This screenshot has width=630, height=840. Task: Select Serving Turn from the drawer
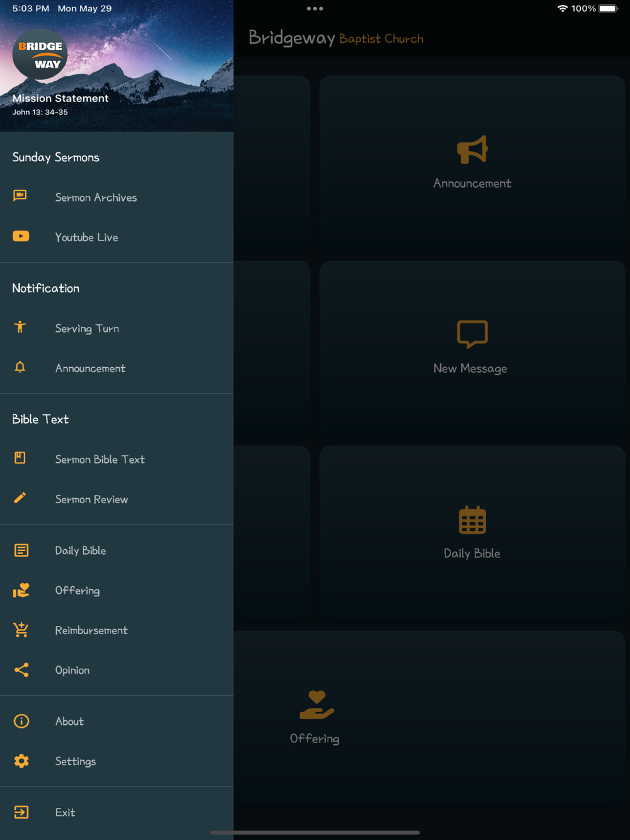pyautogui.click(x=117, y=328)
